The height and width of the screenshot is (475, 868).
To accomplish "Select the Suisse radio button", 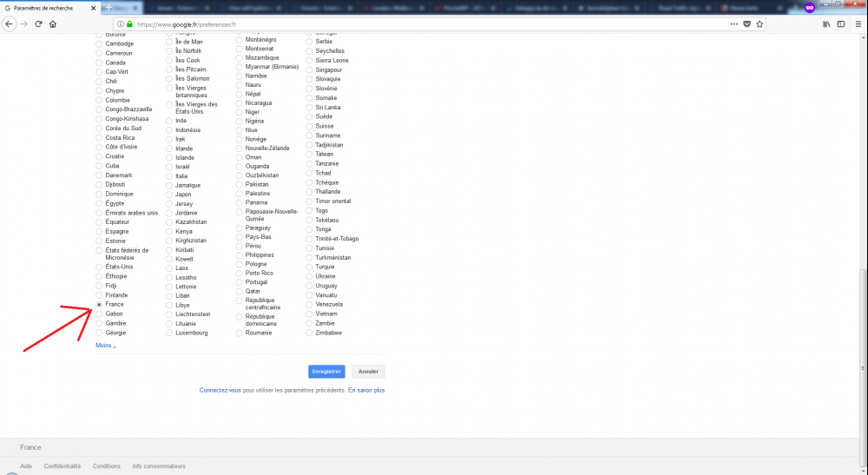I will click(310, 126).
